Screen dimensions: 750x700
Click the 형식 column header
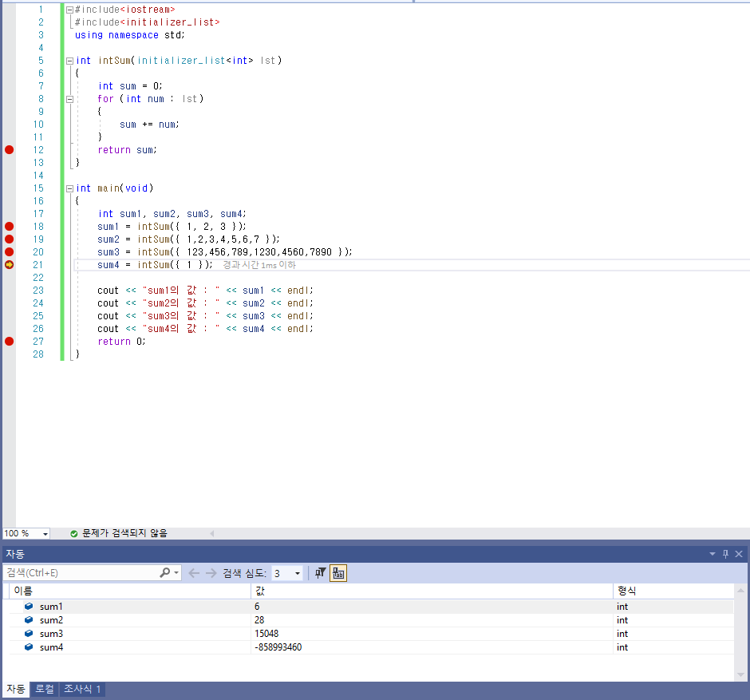[673, 591]
